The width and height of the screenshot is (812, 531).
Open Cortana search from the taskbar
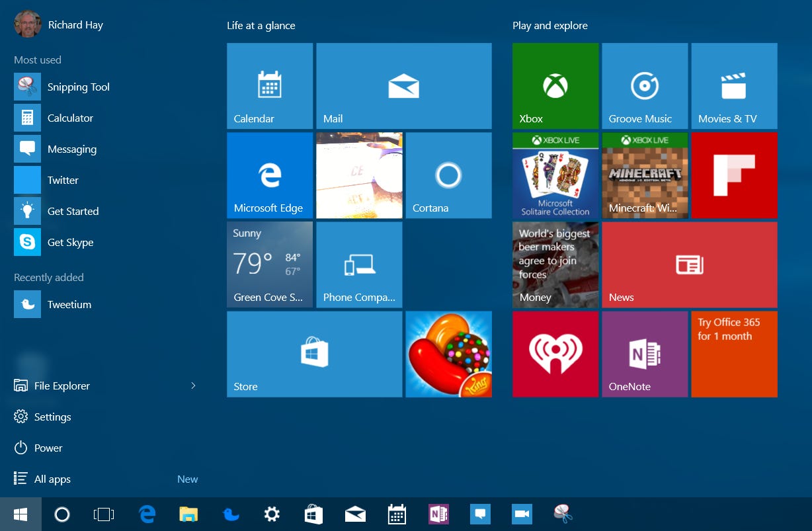coord(61,514)
